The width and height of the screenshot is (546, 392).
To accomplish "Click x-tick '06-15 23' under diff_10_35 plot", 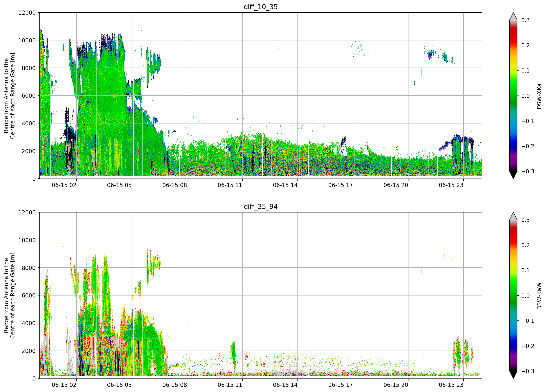I will 451,185.
